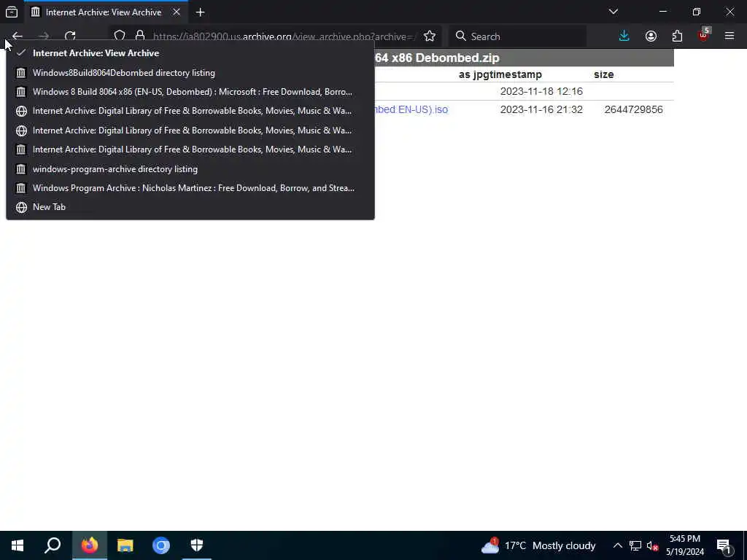Select checked history entry Internet Archive: View Archive
This screenshot has height=560, width=747.
(190, 52)
